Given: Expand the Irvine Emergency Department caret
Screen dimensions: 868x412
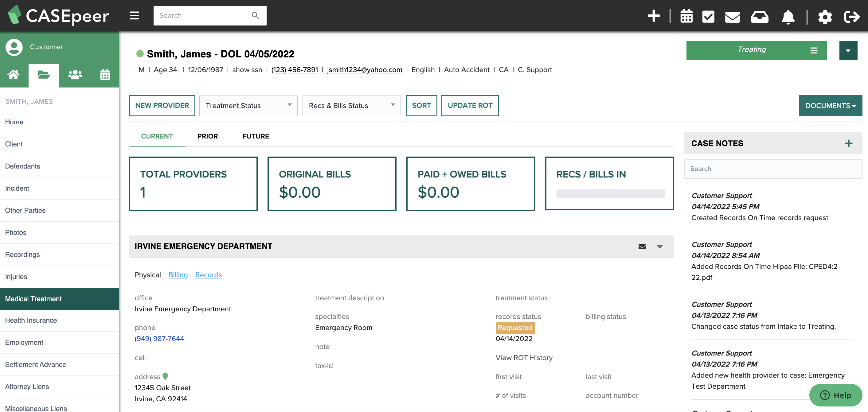Looking at the screenshot, I should (659, 247).
